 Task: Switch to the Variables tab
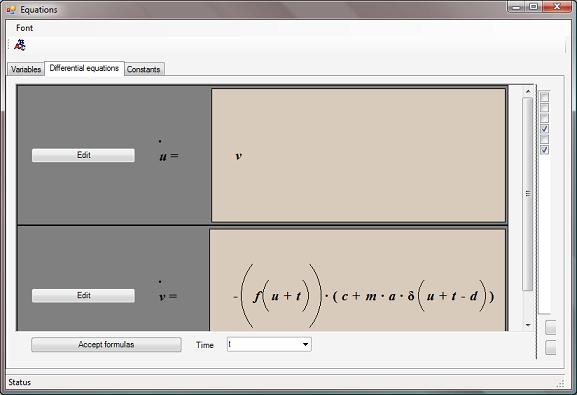26,69
